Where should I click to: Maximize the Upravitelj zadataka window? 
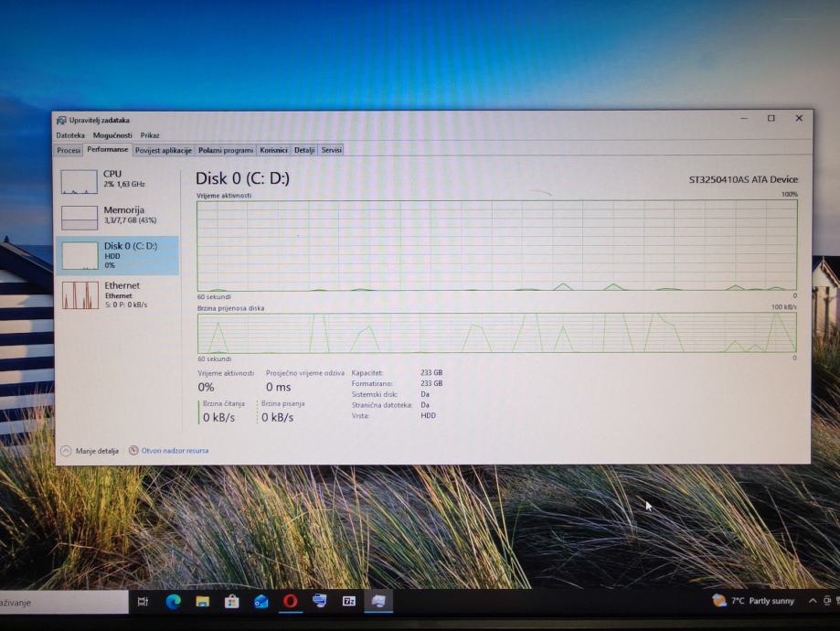click(x=771, y=118)
